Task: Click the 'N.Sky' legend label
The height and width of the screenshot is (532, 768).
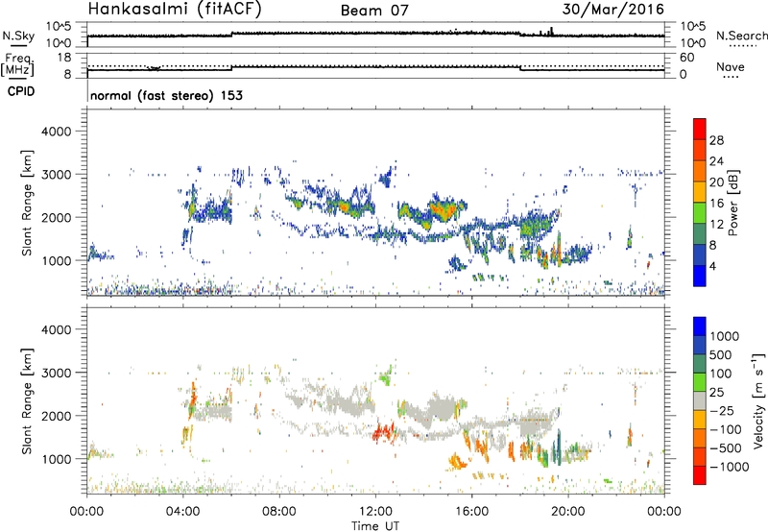Action: [x=18, y=36]
